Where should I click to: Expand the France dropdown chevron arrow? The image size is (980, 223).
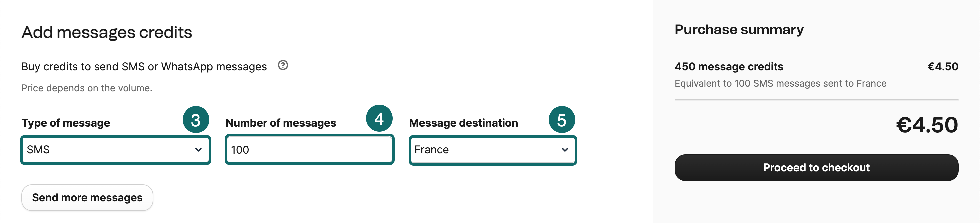coord(565,150)
